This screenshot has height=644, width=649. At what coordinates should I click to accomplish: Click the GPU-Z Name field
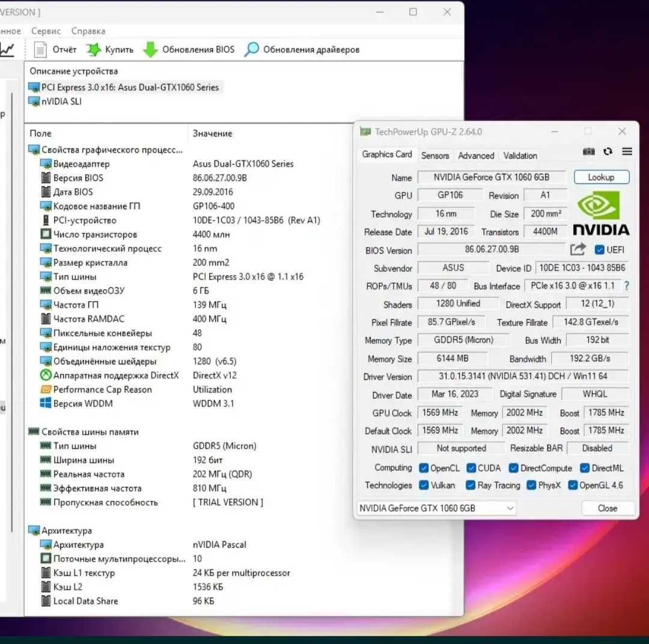[x=492, y=177]
